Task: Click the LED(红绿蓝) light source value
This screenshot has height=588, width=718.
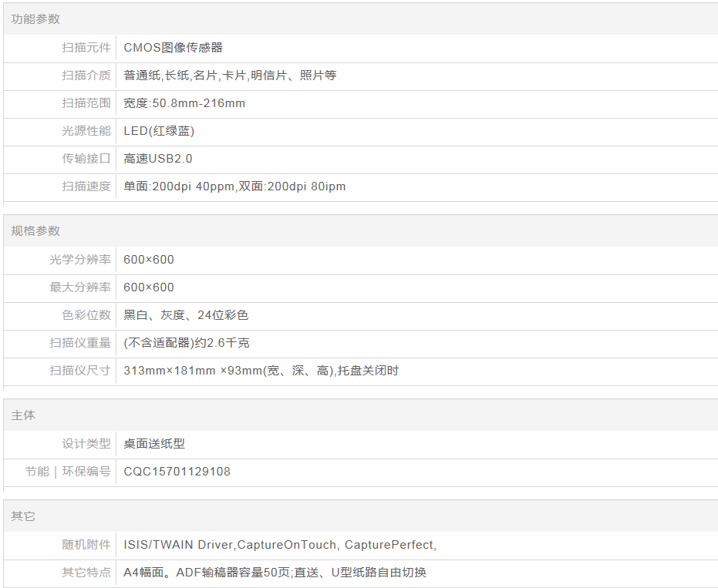Action: point(159,131)
